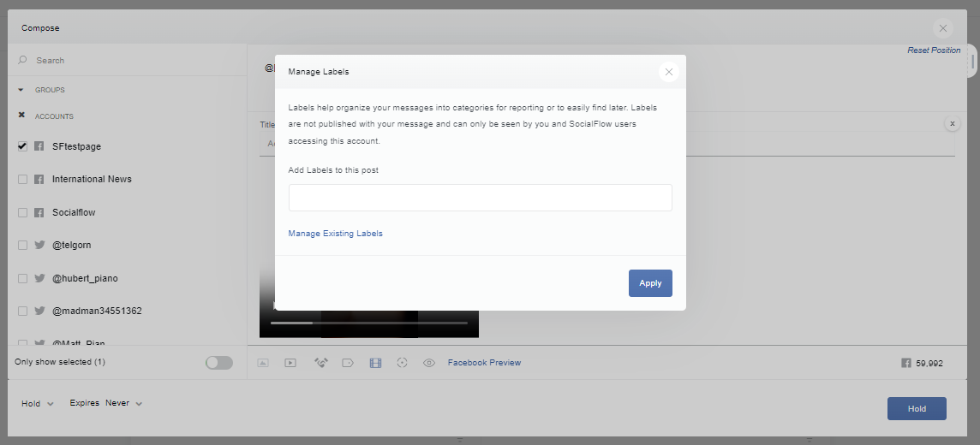Click Twitter icon next to @telgorn
The width and height of the screenshot is (980, 445).
tap(39, 245)
